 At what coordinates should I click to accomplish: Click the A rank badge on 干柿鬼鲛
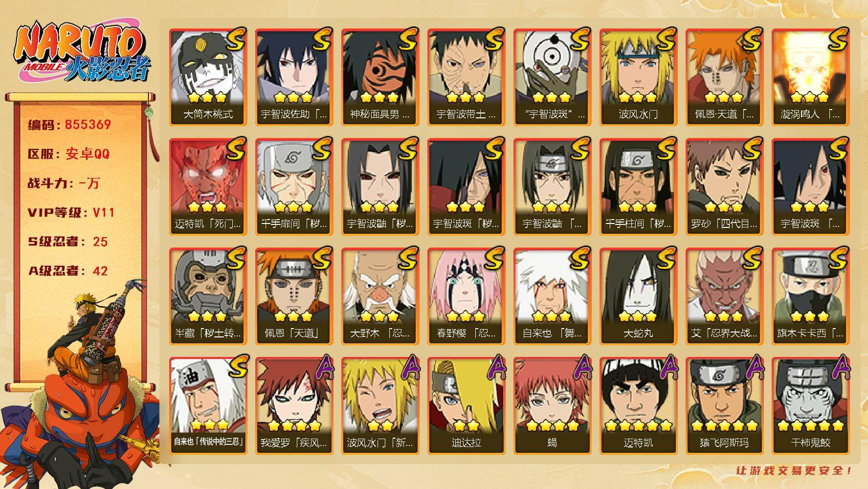pos(838,368)
